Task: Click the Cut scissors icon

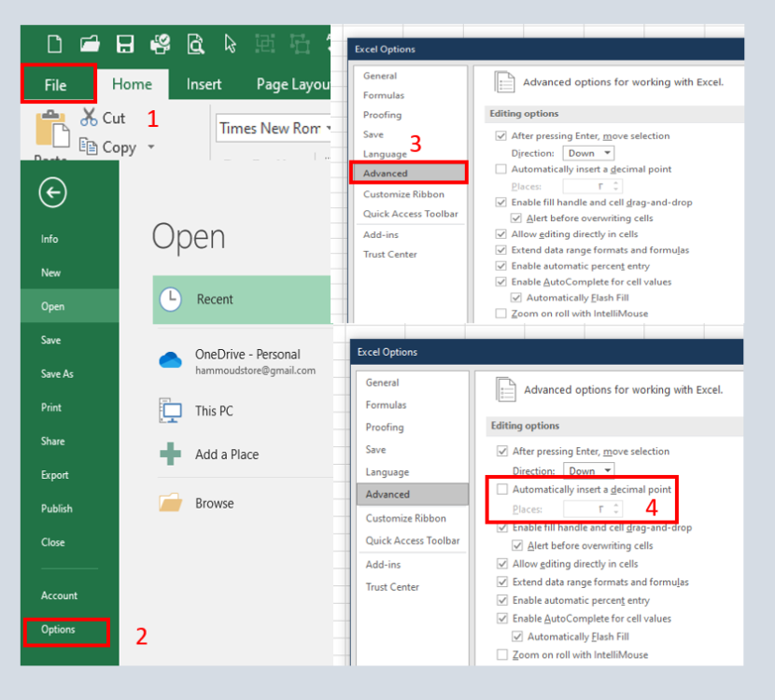Action: click(x=89, y=118)
